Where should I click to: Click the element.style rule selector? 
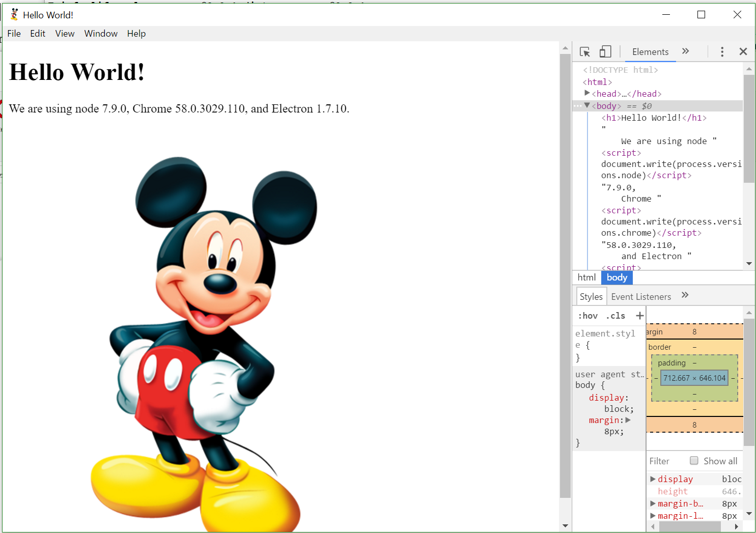tap(605, 339)
